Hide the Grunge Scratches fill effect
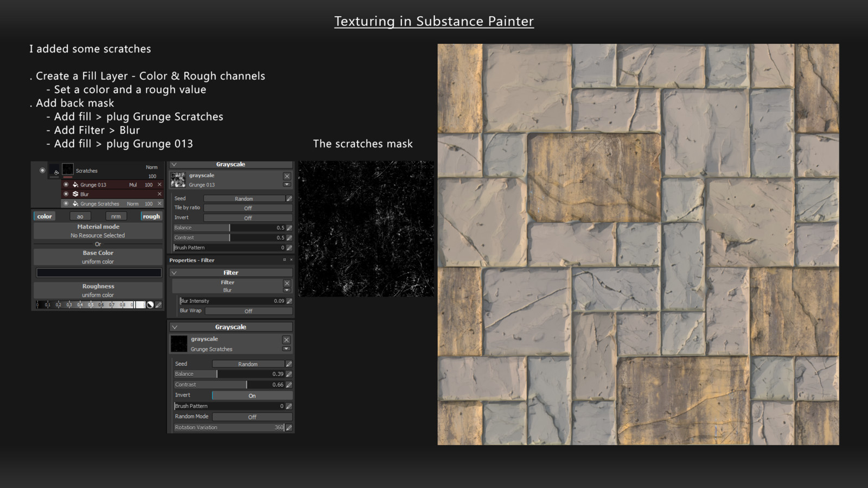The image size is (868, 488). [x=66, y=203]
